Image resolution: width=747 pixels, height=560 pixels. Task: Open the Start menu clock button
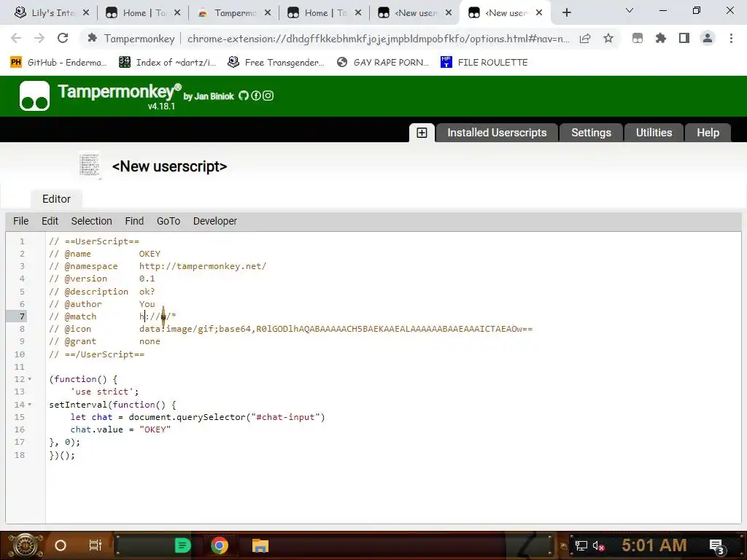(26, 545)
